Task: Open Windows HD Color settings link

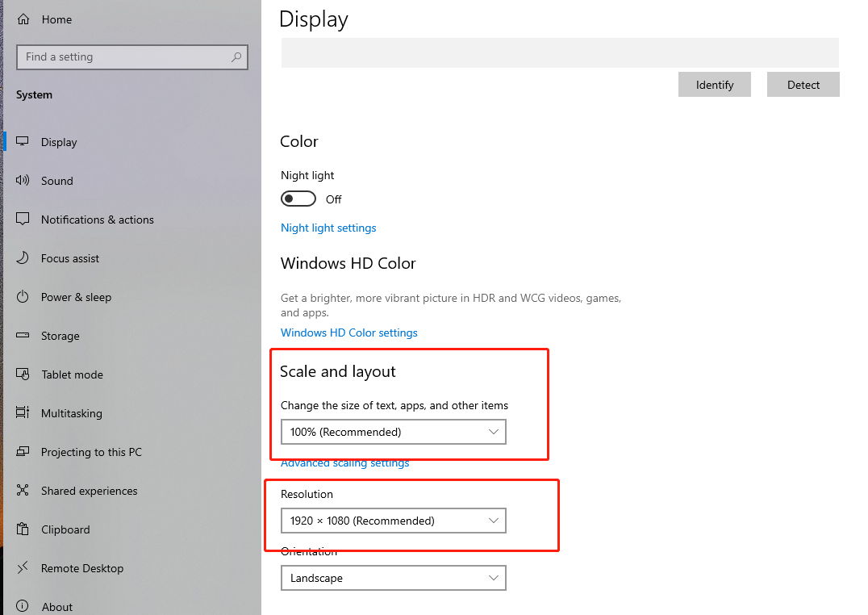Action: (x=349, y=333)
